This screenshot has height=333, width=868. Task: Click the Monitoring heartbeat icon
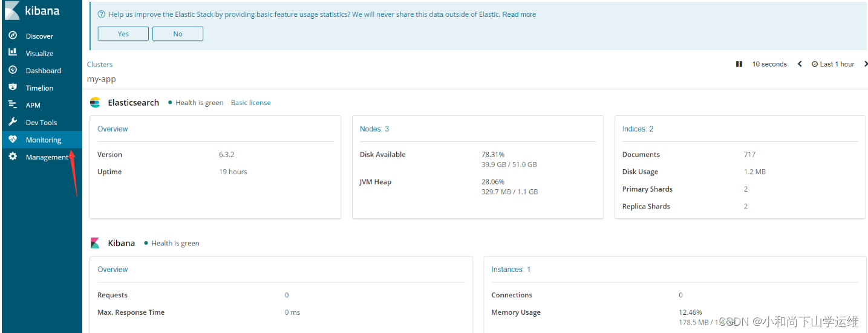pos(12,140)
